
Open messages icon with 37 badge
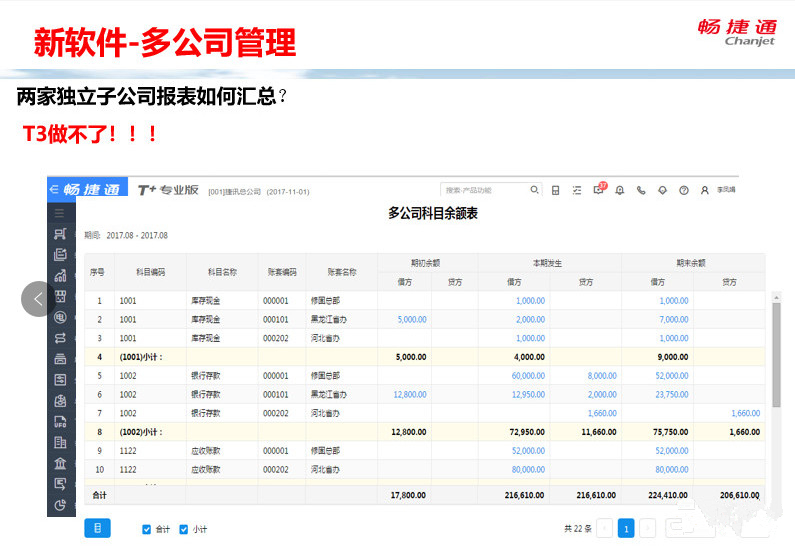599,189
